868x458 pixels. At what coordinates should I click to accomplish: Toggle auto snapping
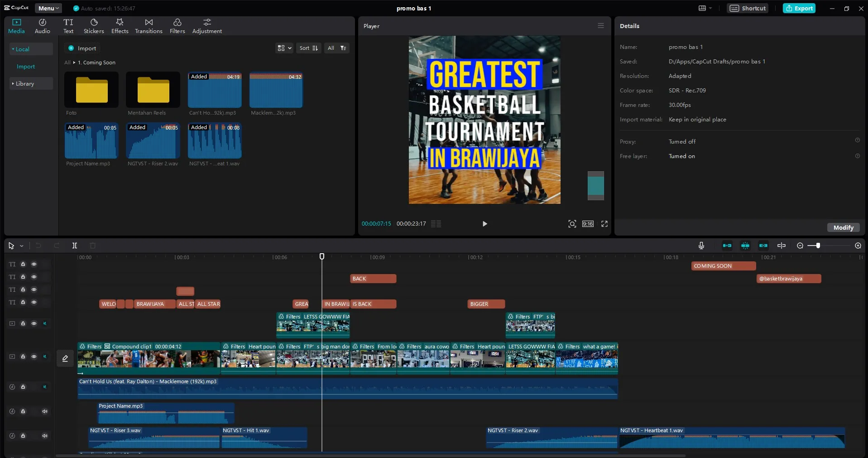(x=745, y=246)
